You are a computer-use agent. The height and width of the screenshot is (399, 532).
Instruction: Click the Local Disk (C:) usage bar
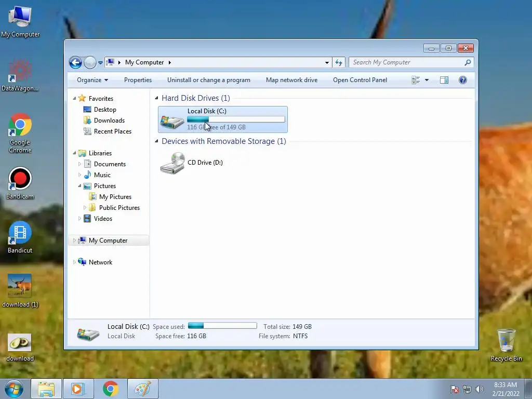236,119
